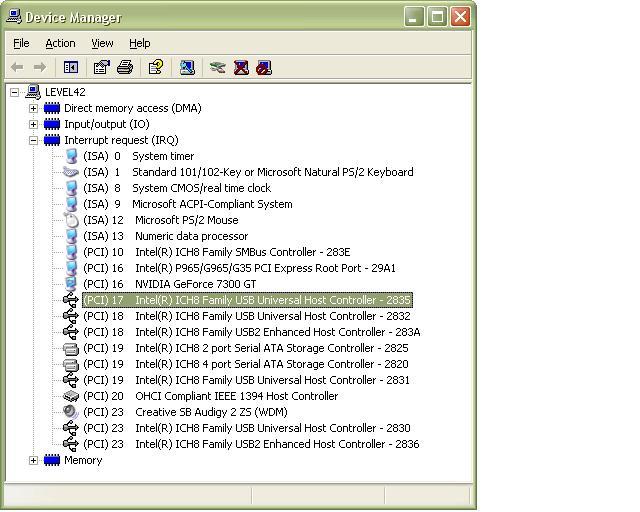640x512 pixels.
Task: Click the NVIDIA GeForce display icon
Action: (71, 284)
